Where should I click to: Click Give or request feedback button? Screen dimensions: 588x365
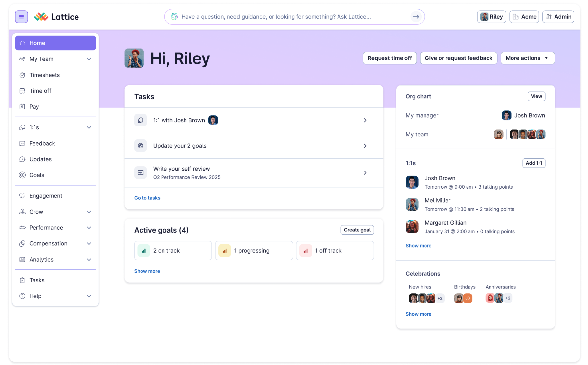[x=459, y=58]
